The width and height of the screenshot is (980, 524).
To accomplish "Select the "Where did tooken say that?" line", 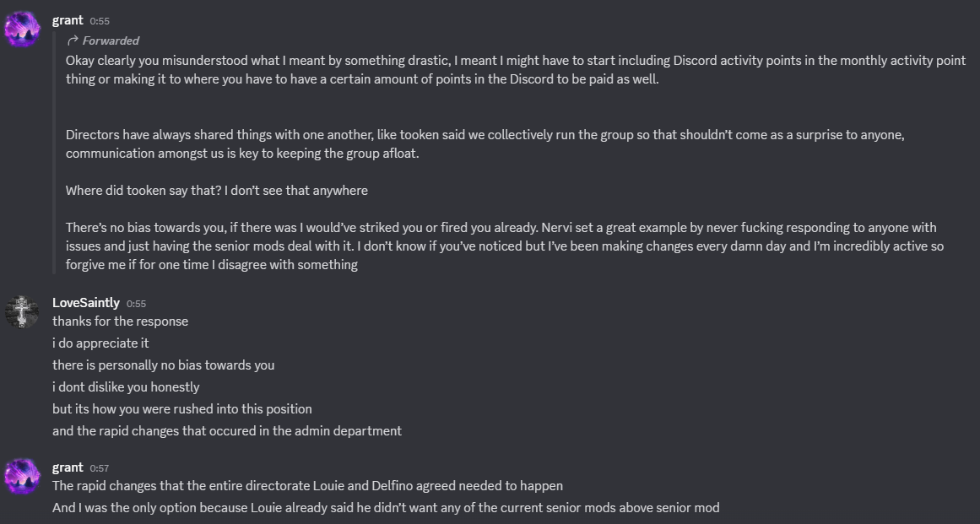I will pyautogui.click(x=217, y=191).
